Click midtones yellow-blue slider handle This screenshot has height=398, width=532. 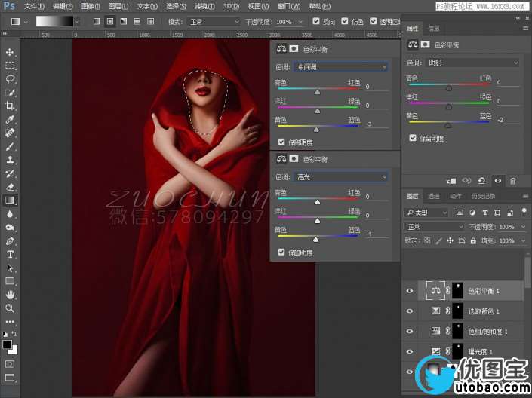(316, 130)
